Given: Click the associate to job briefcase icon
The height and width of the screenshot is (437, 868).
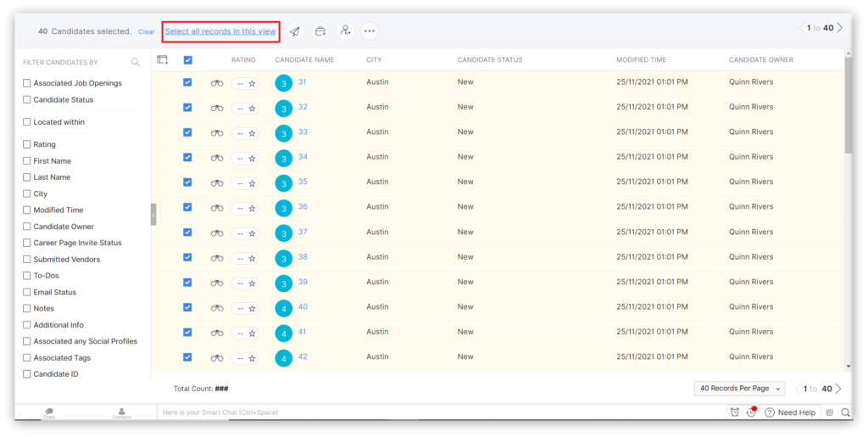Looking at the screenshot, I should (320, 31).
